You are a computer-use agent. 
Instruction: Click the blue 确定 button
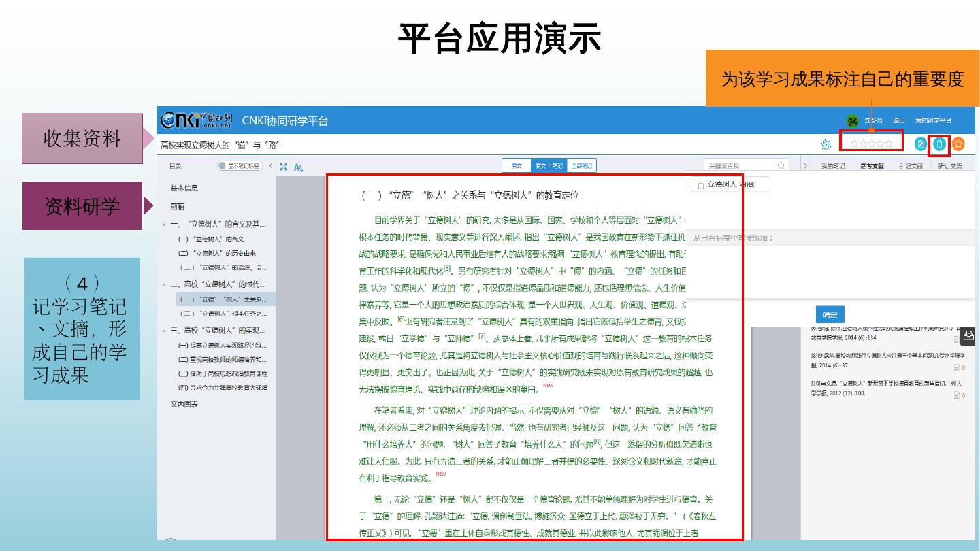(x=830, y=314)
